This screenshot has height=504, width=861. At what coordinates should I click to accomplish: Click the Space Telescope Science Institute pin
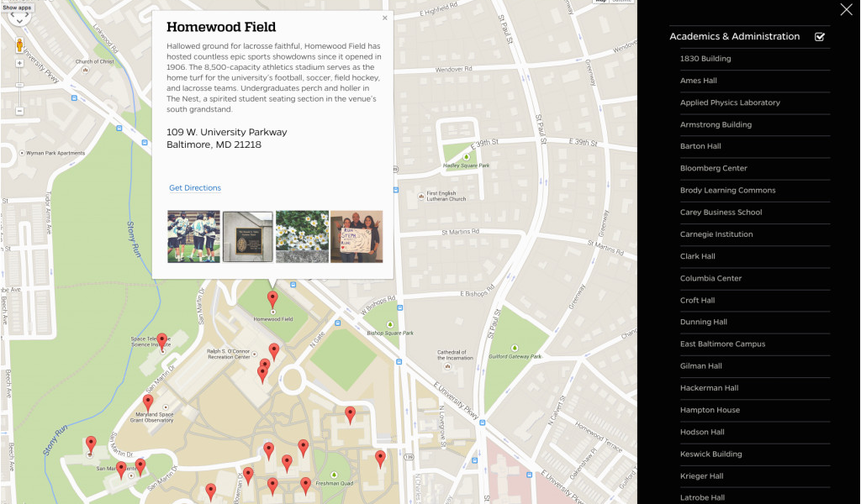click(x=161, y=341)
